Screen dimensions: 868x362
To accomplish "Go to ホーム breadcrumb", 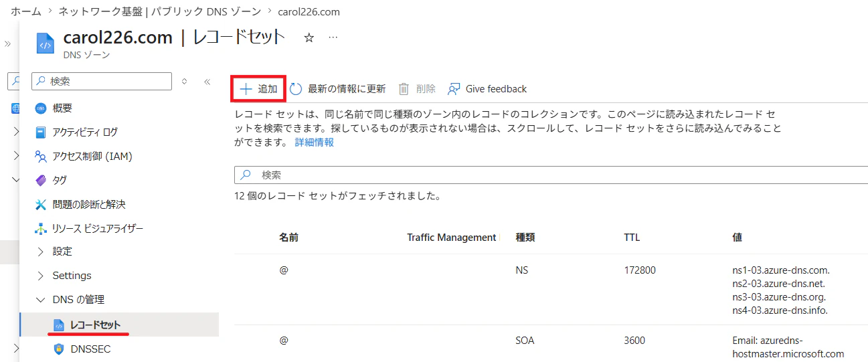I will (x=25, y=11).
